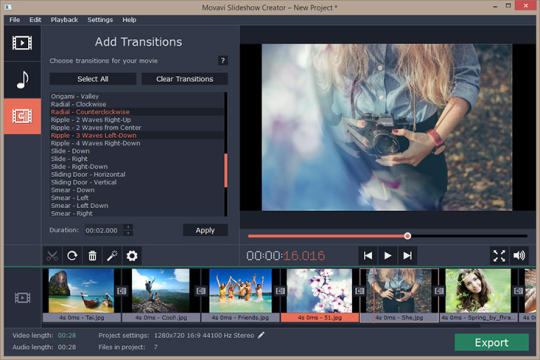This screenshot has height=360, width=540.
Task: Select the Friends.jpg clip thumbnail
Action: [x=240, y=291]
